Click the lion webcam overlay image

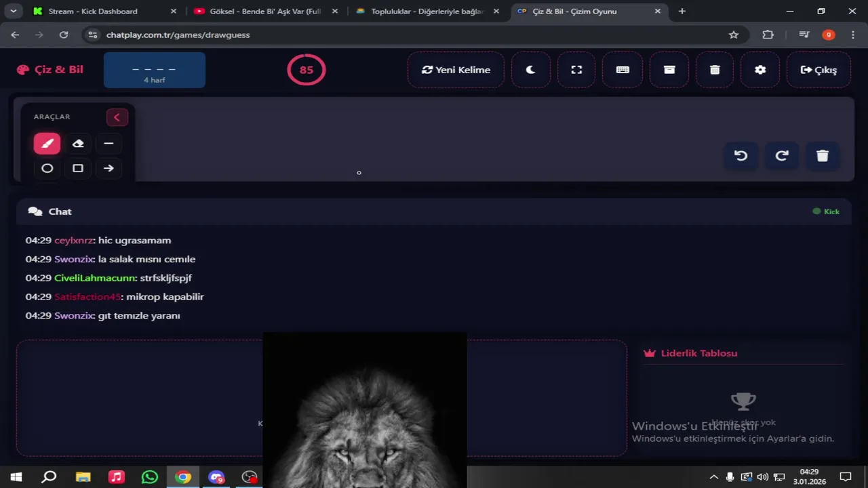[365, 410]
